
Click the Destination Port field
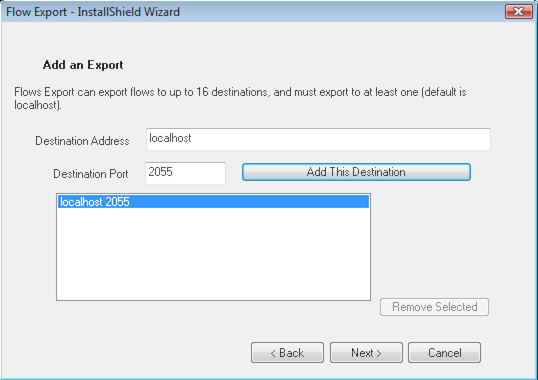(x=185, y=173)
